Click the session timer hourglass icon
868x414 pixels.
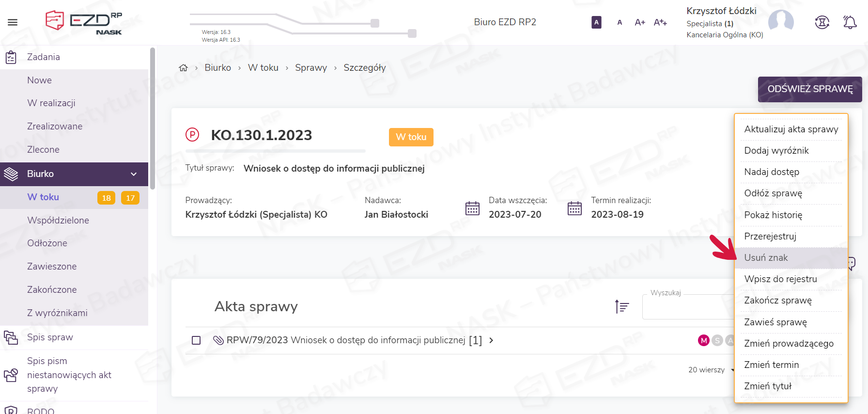(822, 22)
